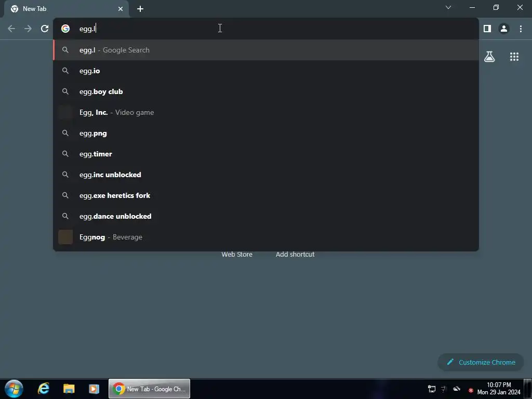Click the red X security tray icon

[471, 391]
